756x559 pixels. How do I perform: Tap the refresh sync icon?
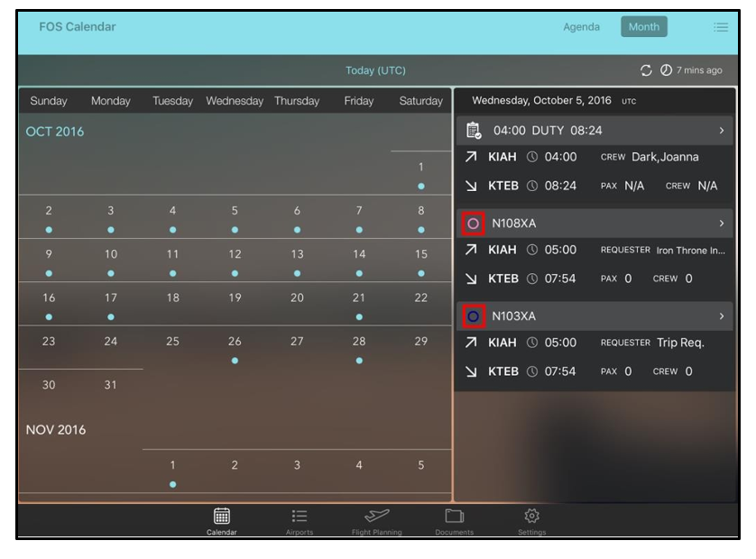pyautogui.click(x=646, y=70)
